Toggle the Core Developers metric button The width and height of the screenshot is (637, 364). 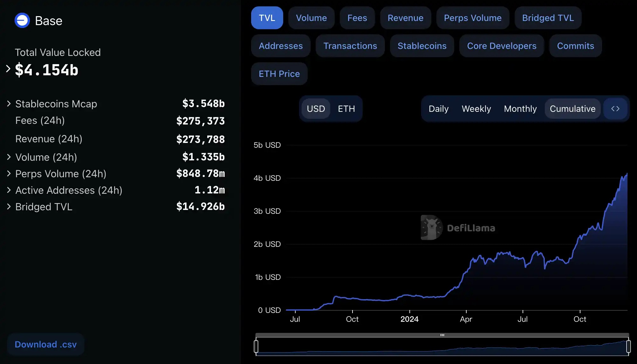[502, 46]
